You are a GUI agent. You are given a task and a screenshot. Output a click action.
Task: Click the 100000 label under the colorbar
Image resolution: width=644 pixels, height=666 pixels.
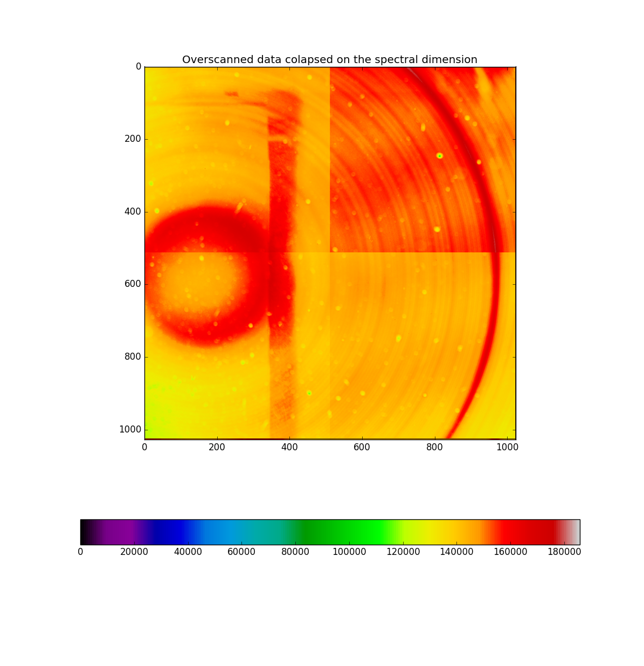(349, 552)
